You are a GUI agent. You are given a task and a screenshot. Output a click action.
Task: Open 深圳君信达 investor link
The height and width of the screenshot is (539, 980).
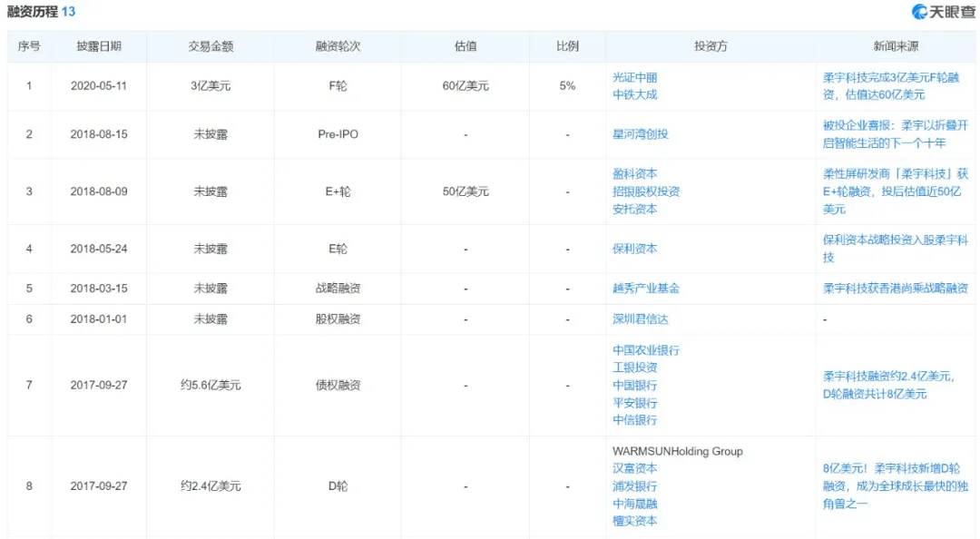pos(640,319)
